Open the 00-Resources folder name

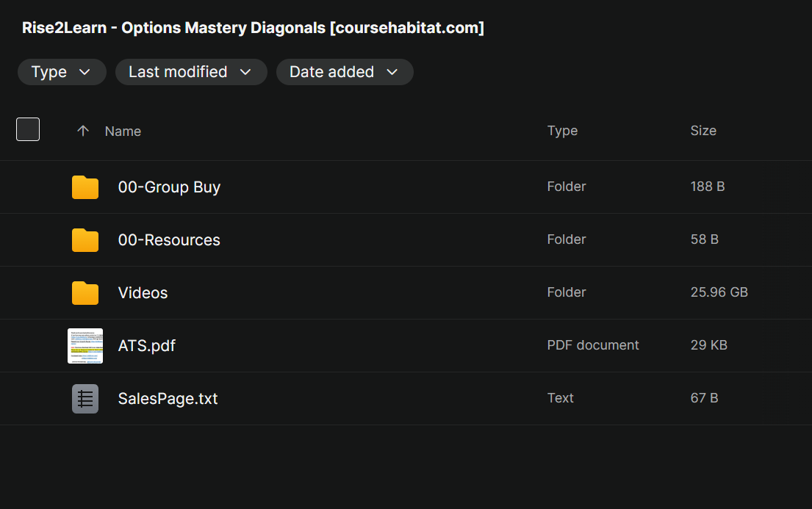169,240
